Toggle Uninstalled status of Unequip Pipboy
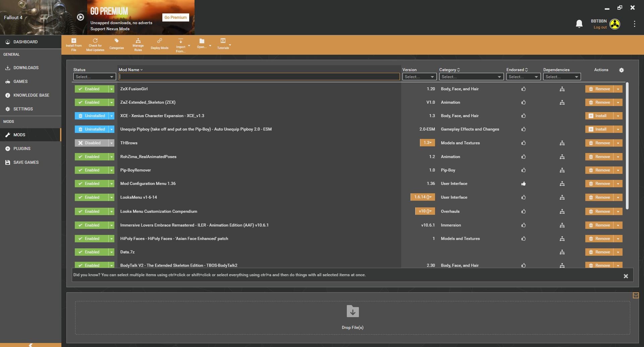Screen dimensions: 644x347 pyautogui.click(x=92, y=129)
